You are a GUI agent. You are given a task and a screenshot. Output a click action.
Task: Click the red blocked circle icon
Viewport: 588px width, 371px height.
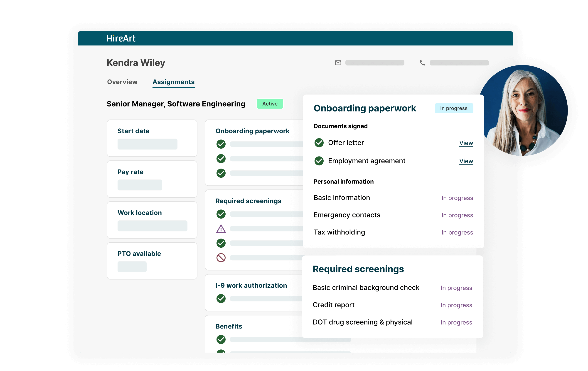(221, 258)
